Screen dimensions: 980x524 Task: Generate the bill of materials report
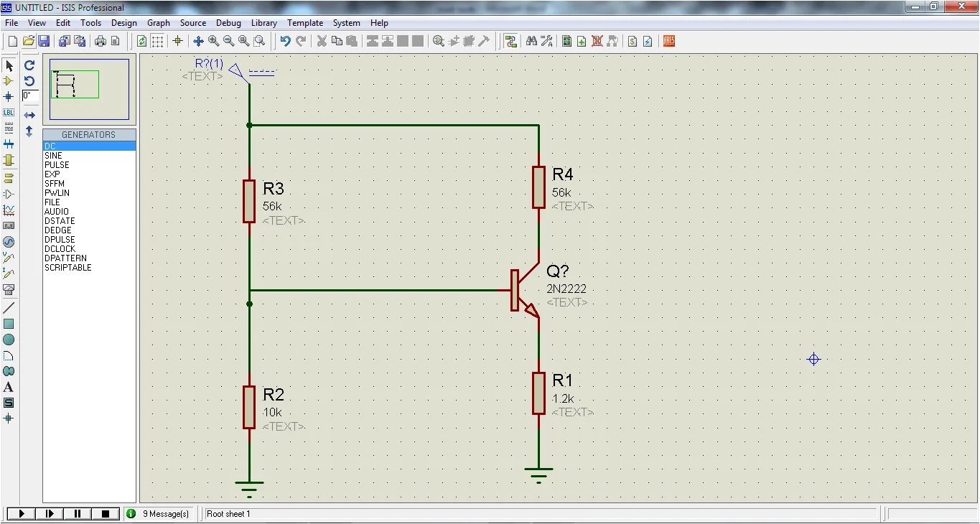[633, 42]
